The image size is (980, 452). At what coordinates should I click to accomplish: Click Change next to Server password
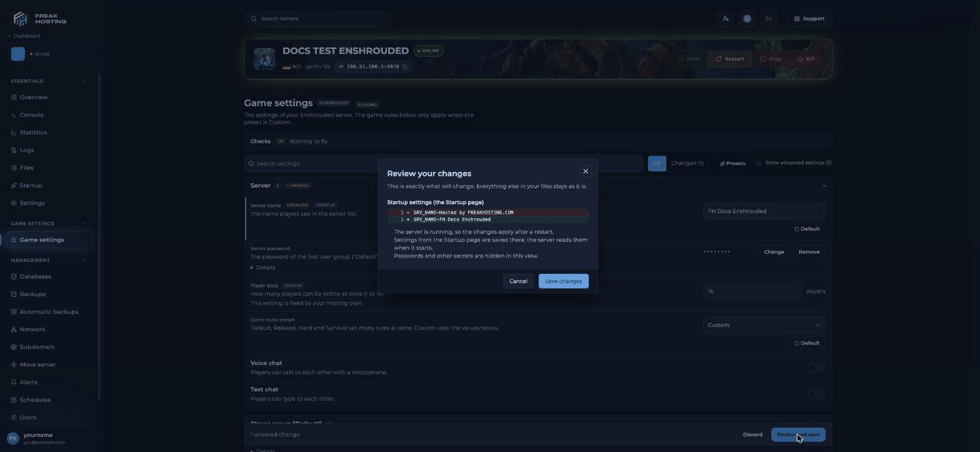[774, 252]
